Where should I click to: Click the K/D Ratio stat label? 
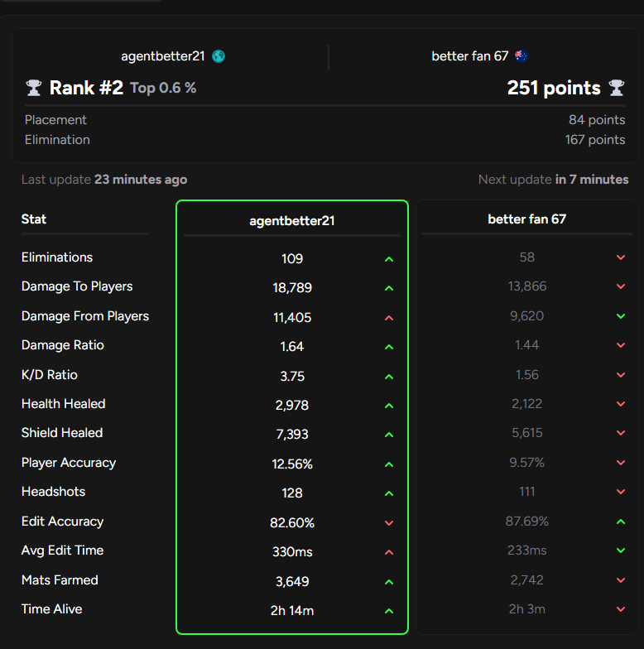pyautogui.click(x=50, y=375)
